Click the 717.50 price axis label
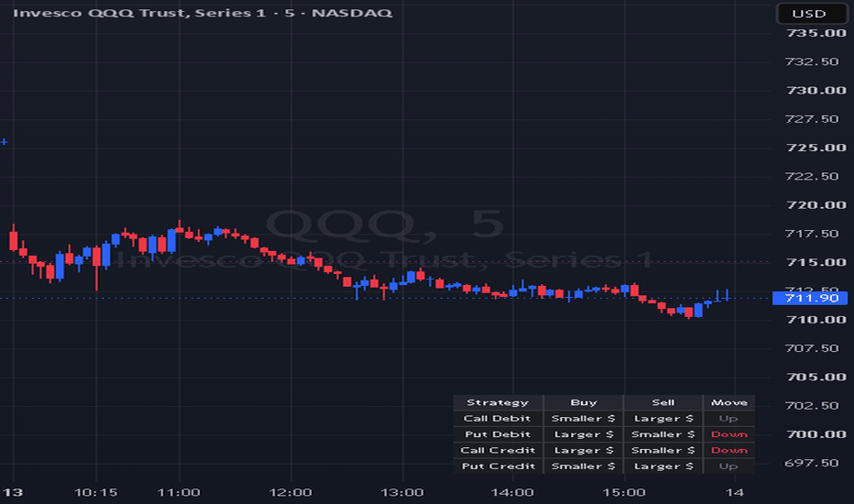Viewport: 854px width, 504px height. click(812, 233)
